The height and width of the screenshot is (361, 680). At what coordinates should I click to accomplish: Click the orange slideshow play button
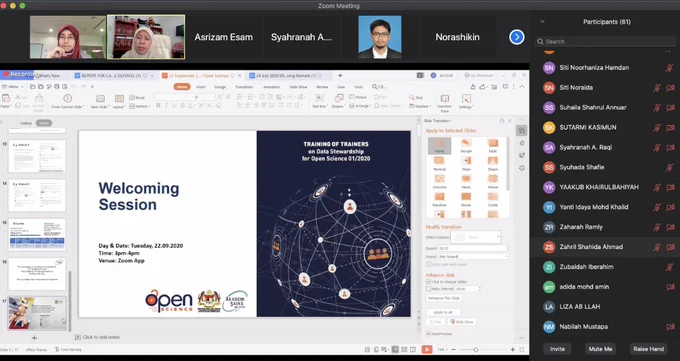(427, 349)
